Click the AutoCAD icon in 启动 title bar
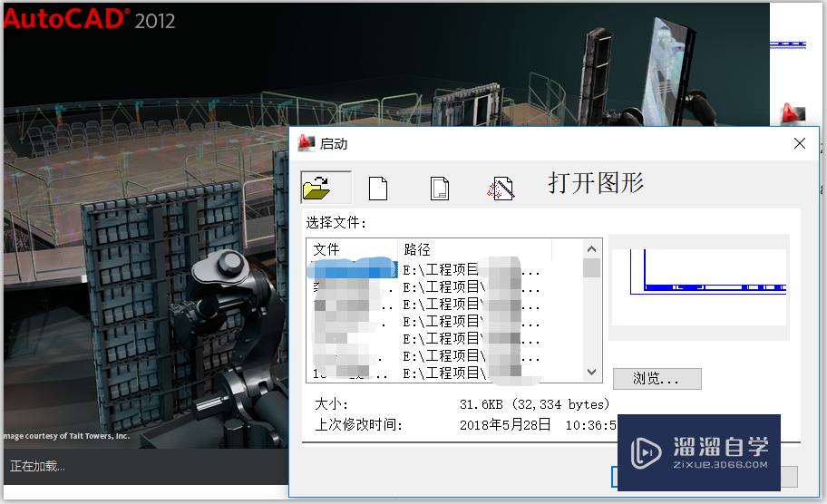 pyautogui.click(x=306, y=143)
